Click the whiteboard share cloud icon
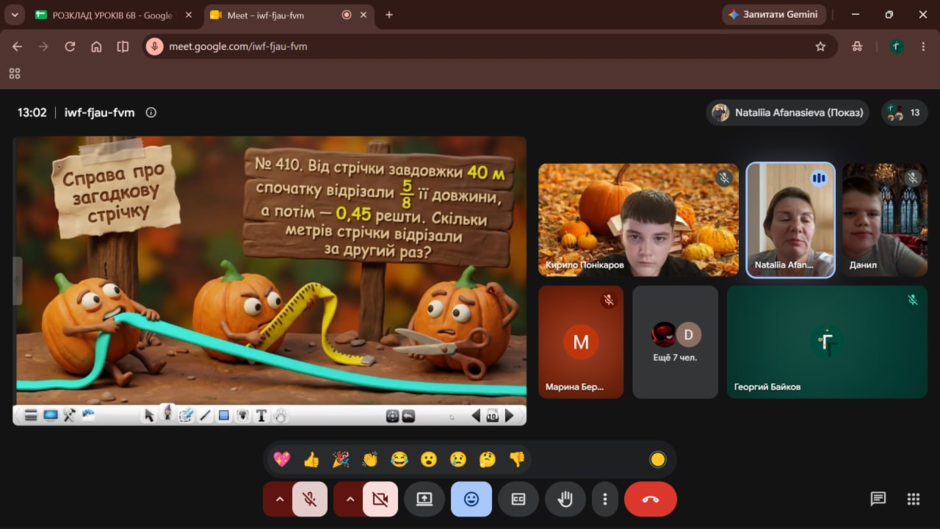This screenshot has width=940, height=529. pyautogui.click(x=88, y=414)
